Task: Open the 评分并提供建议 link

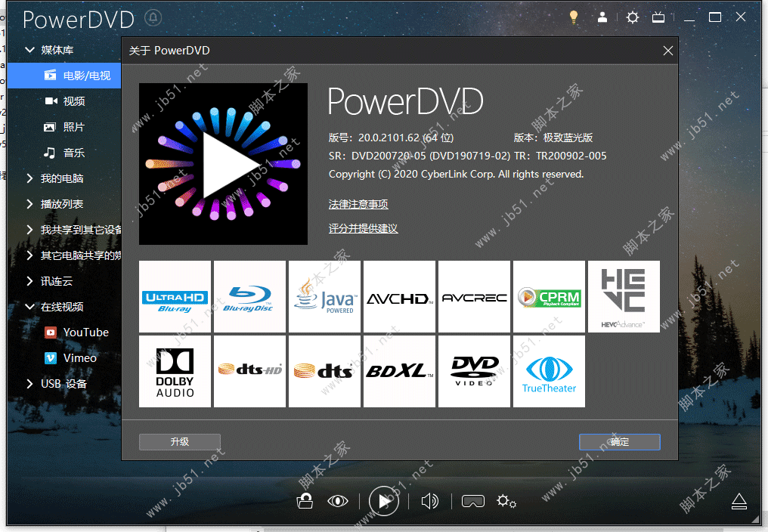Action: pos(363,228)
